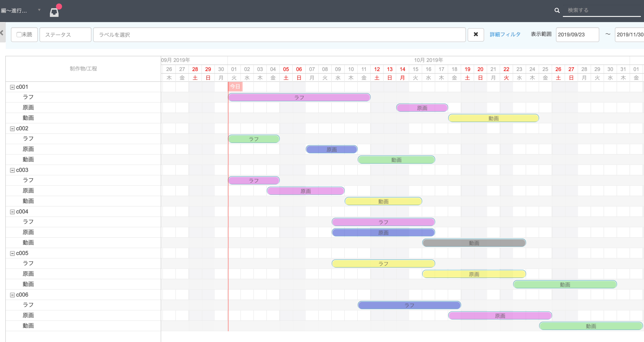Select the c003 動画 yellow task bar
Viewport: 644px width, 342px height.
coord(383,201)
